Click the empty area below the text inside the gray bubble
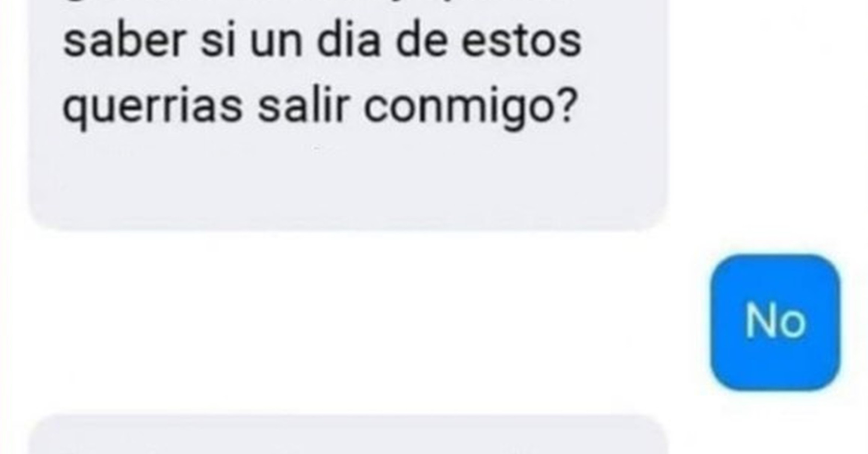868x454 pixels. 348,181
